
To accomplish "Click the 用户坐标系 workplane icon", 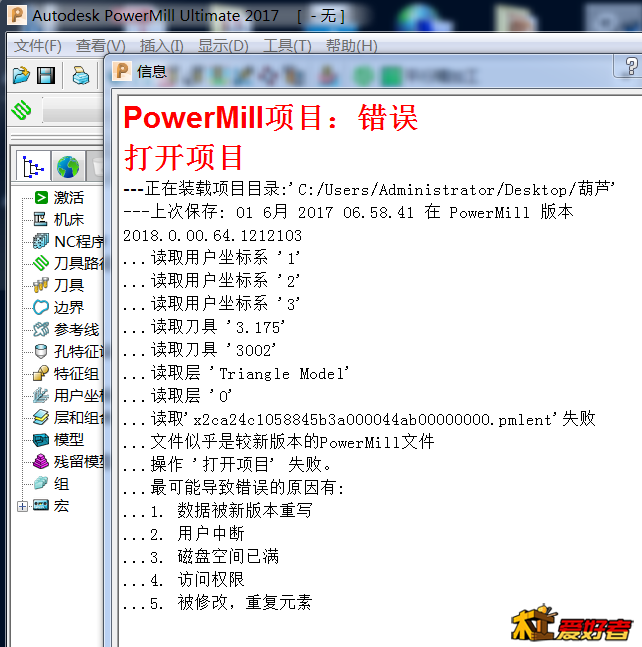I will pos(40,396).
